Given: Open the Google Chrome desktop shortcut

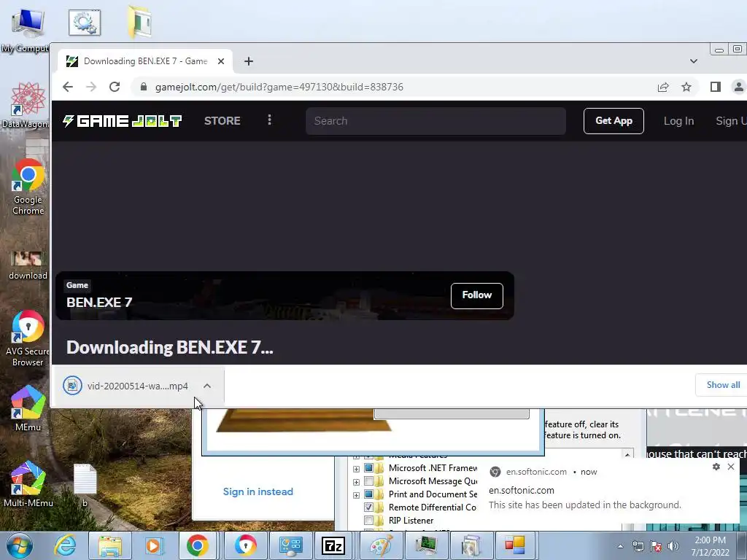Looking at the screenshot, I should coord(28,187).
